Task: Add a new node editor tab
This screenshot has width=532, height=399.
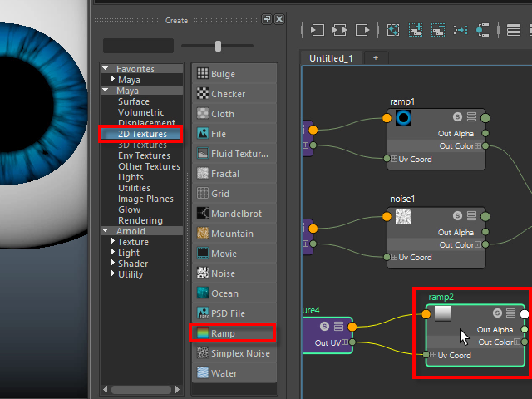Action: [375, 58]
